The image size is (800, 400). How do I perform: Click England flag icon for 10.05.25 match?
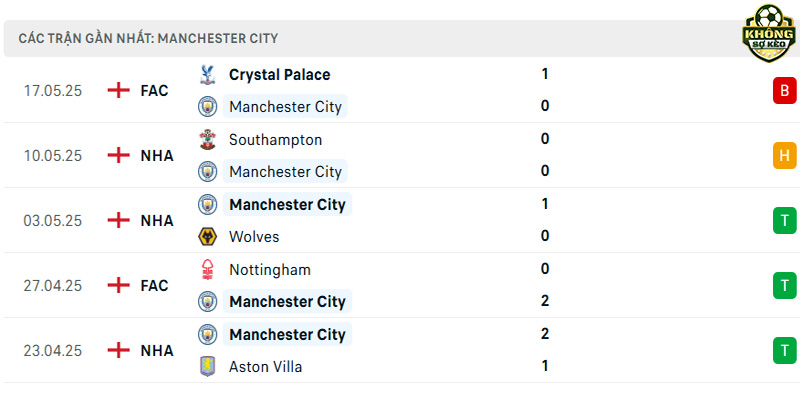click(x=118, y=156)
